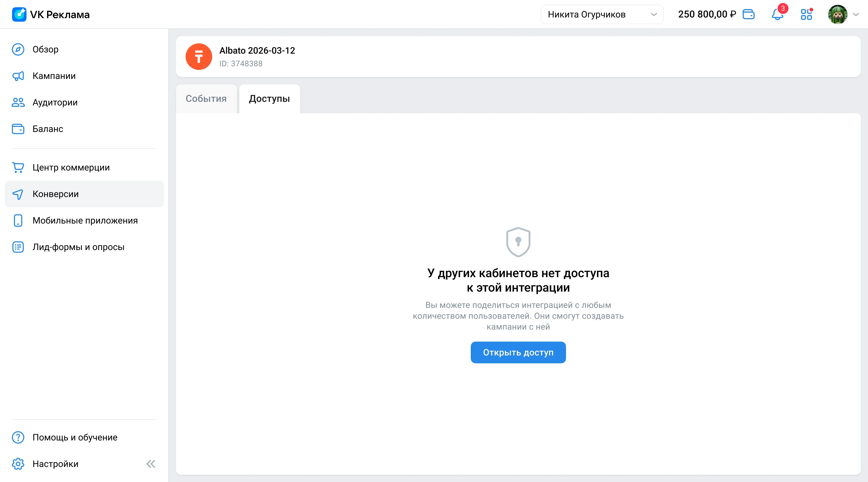Click the Открыть доступ button

click(518, 352)
